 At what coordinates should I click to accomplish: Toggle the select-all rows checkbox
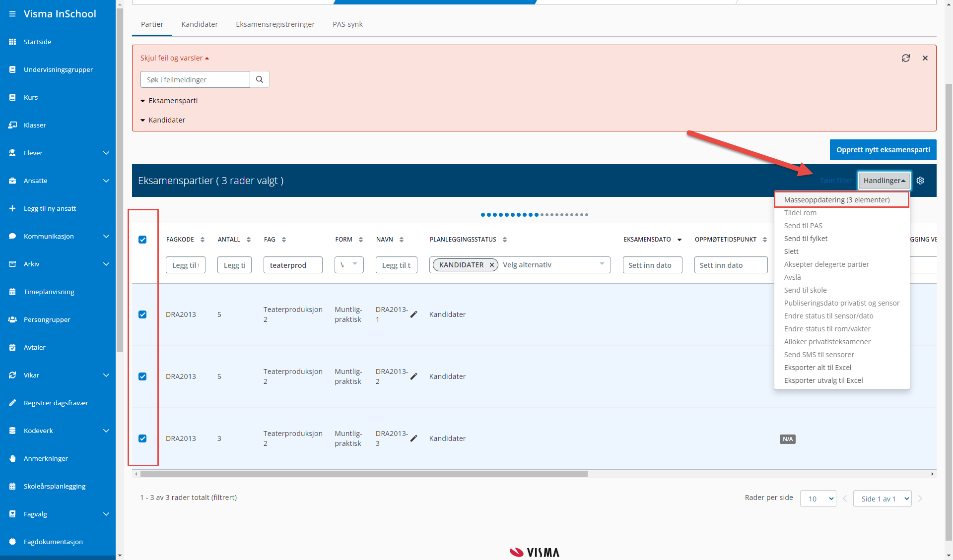(142, 240)
